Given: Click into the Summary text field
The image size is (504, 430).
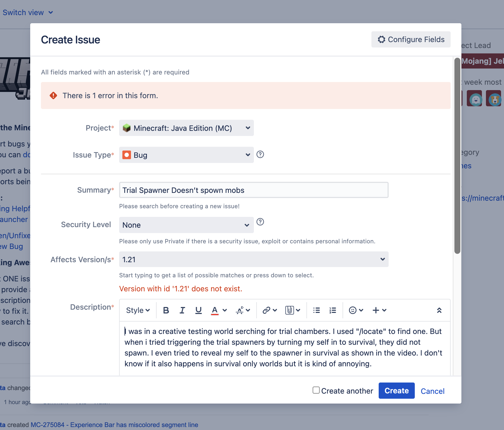Looking at the screenshot, I should click(253, 190).
